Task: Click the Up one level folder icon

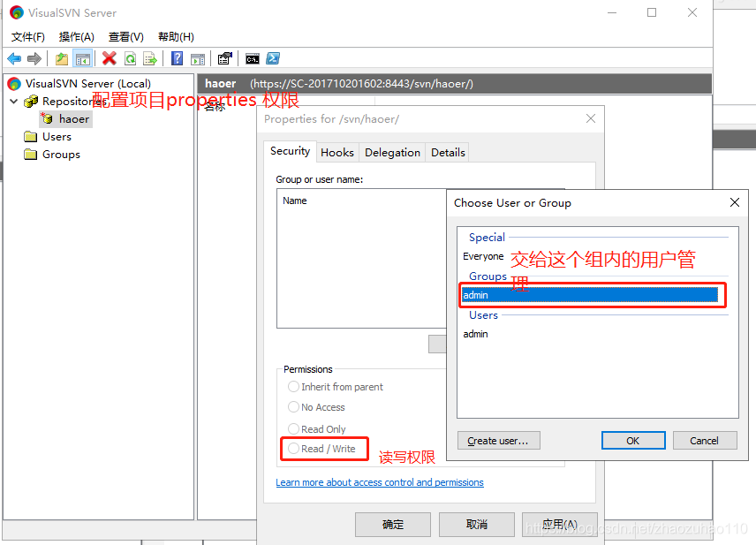Action: coord(62,59)
